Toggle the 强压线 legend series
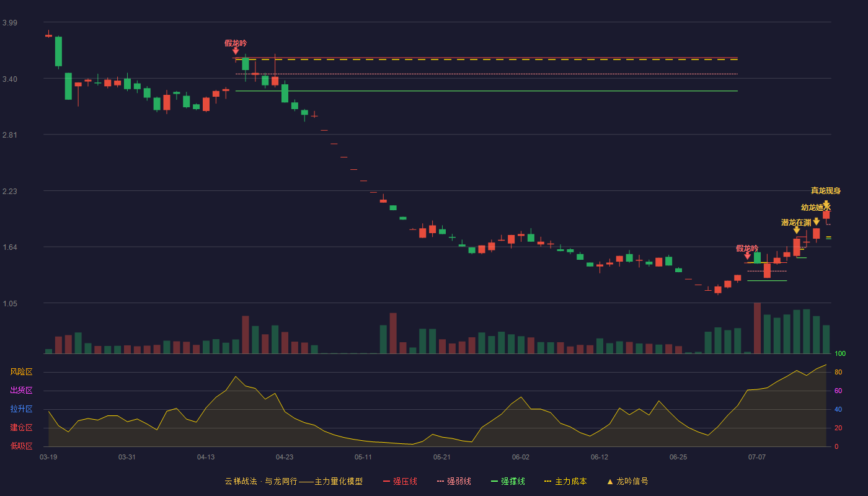The image size is (868, 496). (x=400, y=481)
